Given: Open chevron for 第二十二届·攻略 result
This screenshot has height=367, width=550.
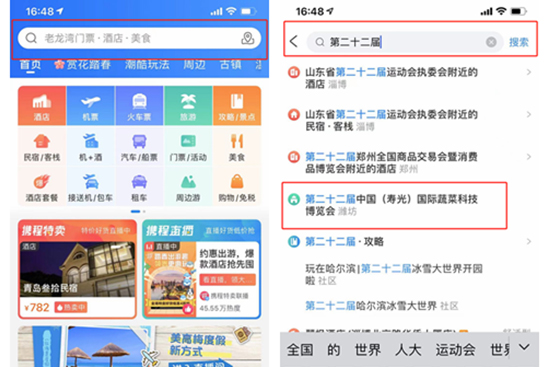Looking at the screenshot, I should click(529, 241).
